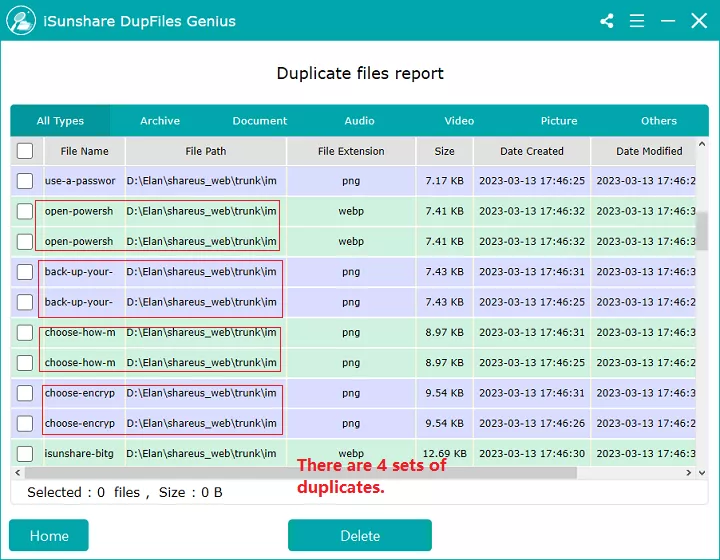720x560 pixels.
Task: Click the horizontal scrollbar right arrow
Action: [688, 473]
